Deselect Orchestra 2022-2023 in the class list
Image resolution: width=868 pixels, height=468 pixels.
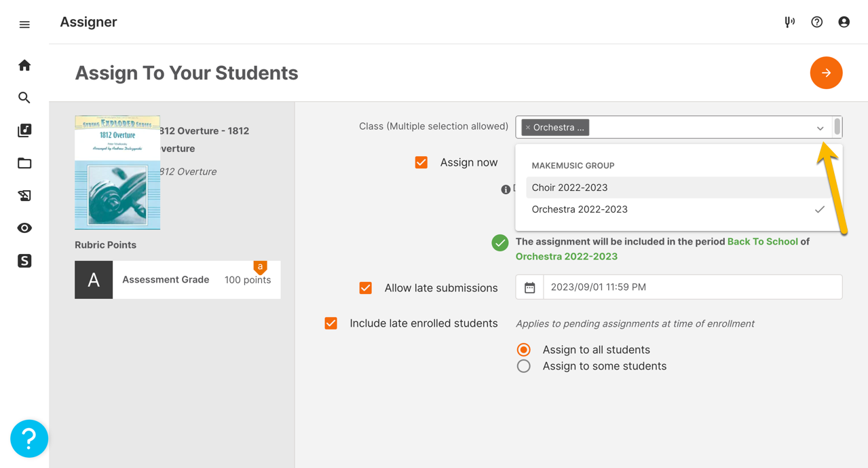coord(679,209)
